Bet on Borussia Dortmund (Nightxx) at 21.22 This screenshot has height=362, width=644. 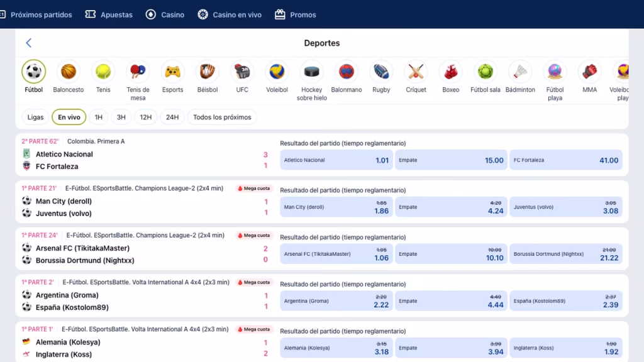click(566, 254)
